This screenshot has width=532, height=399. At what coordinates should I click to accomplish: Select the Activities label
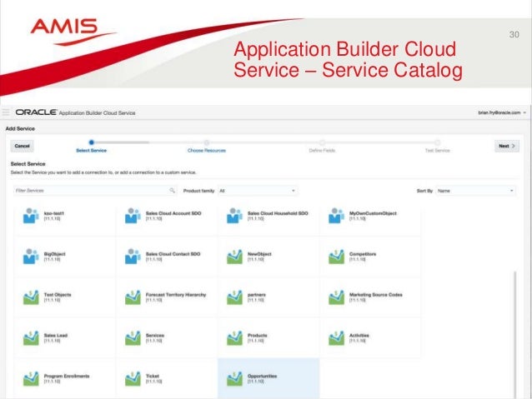point(359,335)
